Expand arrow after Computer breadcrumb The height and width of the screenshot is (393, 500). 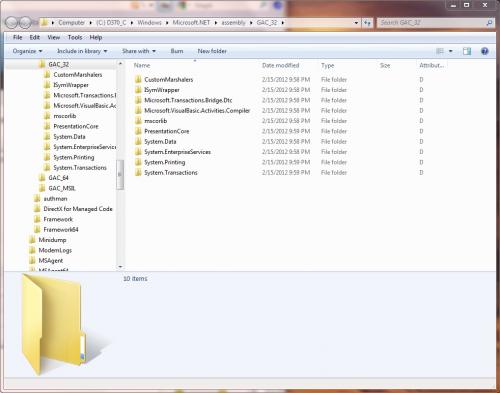coord(90,23)
